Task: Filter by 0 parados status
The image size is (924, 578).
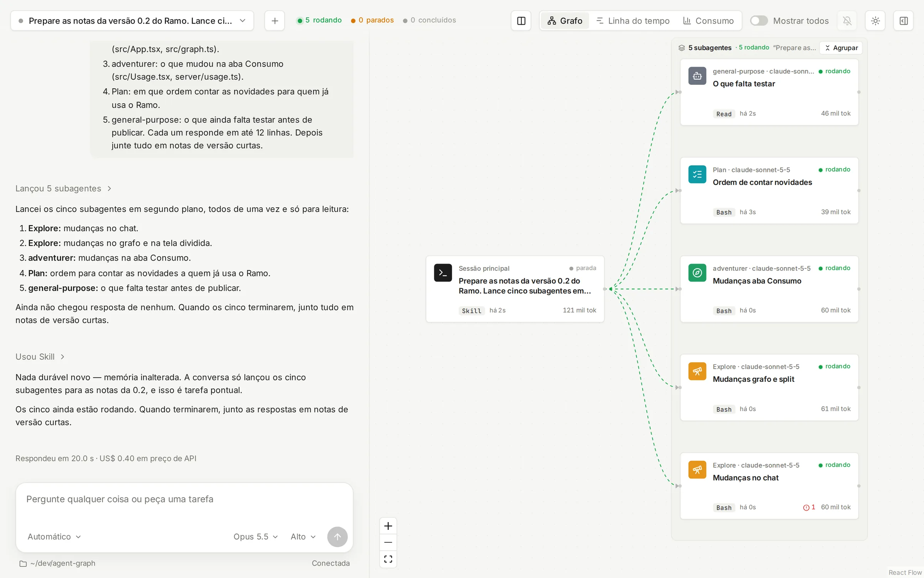Action: pos(372,20)
